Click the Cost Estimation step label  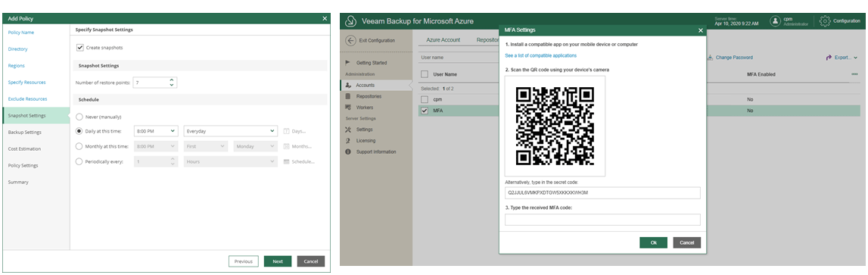(23, 148)
